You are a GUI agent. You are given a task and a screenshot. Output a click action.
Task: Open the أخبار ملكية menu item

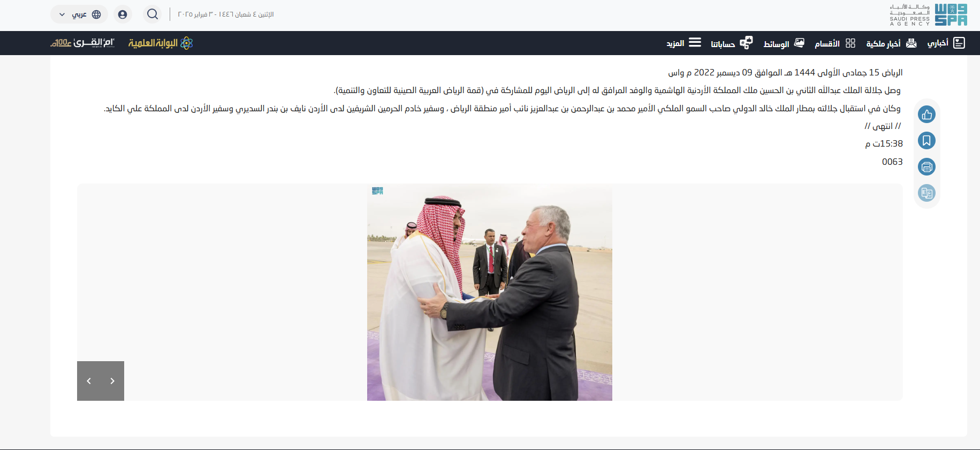(x=892, y=43)
